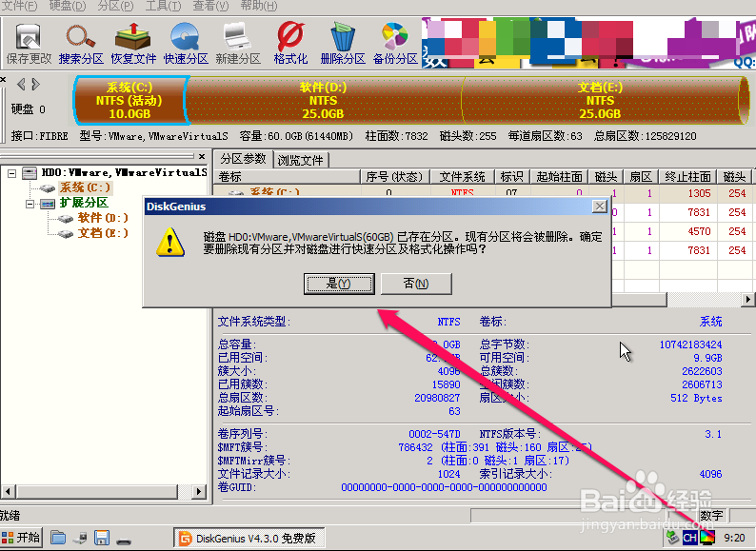Click the total bytes value 10742183424

690,344
